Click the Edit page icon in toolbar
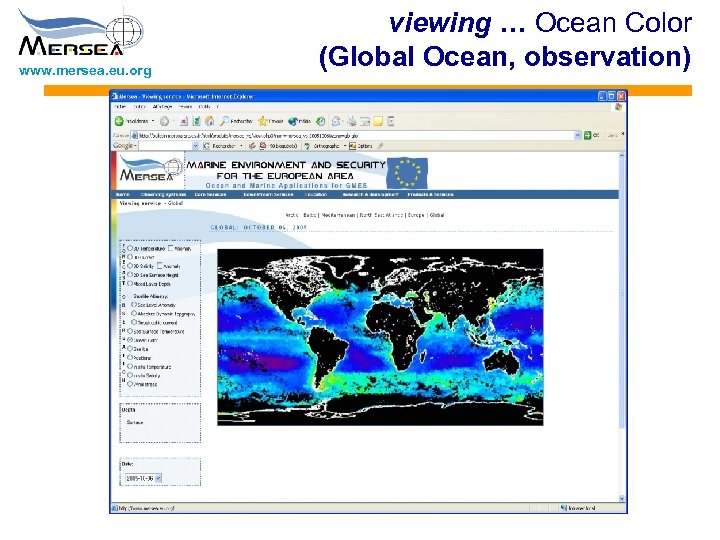Image resolution: width=720 pixels, height=540 pixels. pos(365,121)
